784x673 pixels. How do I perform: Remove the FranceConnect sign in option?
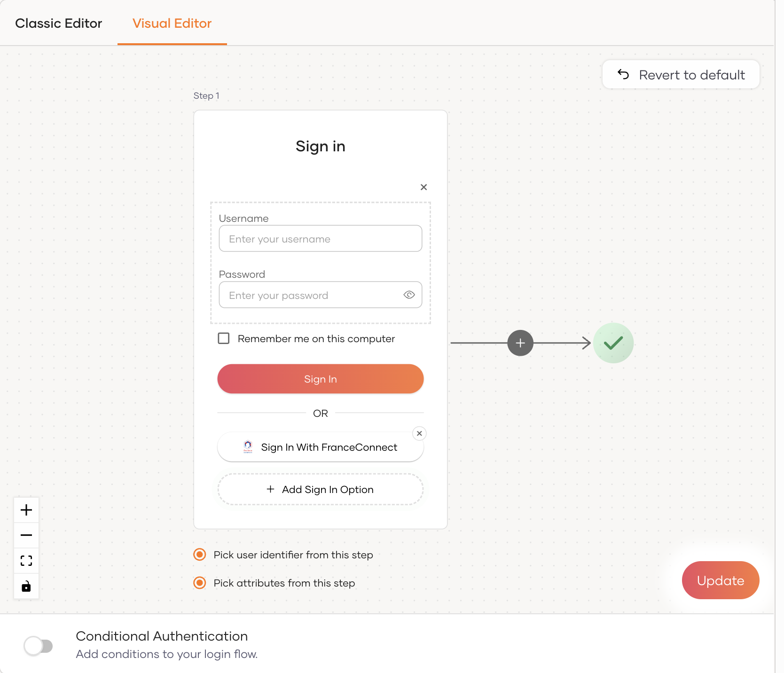pos(419,433)
